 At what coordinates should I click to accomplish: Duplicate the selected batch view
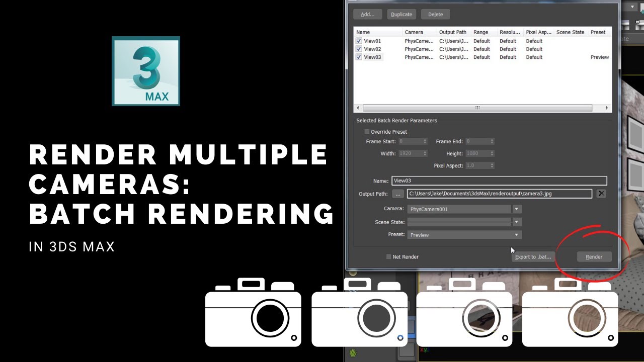(x=401, y=15)
